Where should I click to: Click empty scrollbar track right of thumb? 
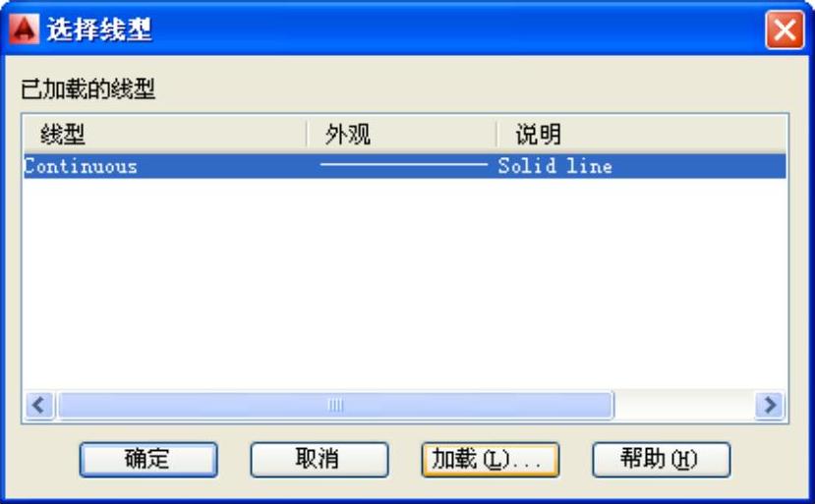(684, 405)
